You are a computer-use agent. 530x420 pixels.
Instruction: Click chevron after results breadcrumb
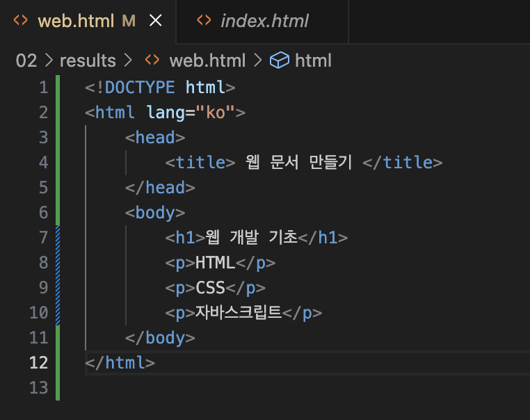(x=128, y=60)
